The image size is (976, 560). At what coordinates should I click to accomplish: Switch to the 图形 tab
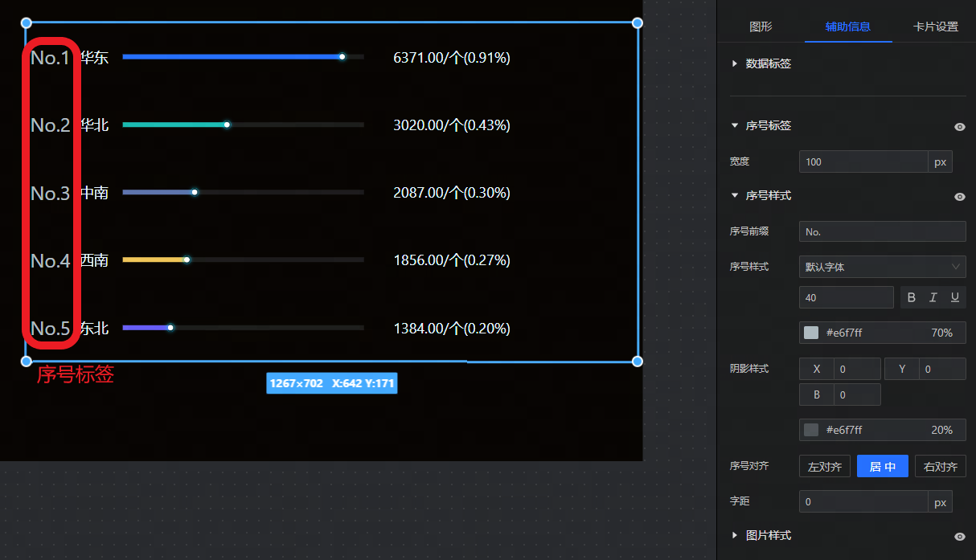click(761, 27)
